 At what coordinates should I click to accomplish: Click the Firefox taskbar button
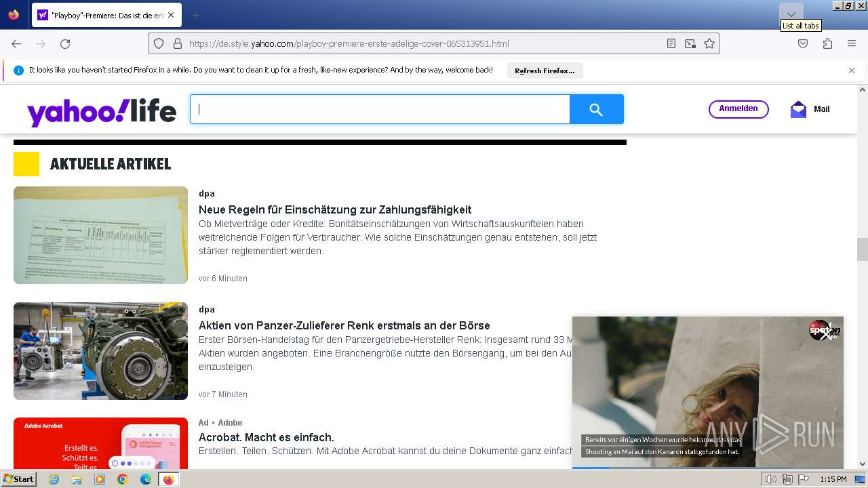(x=168, y=479)
